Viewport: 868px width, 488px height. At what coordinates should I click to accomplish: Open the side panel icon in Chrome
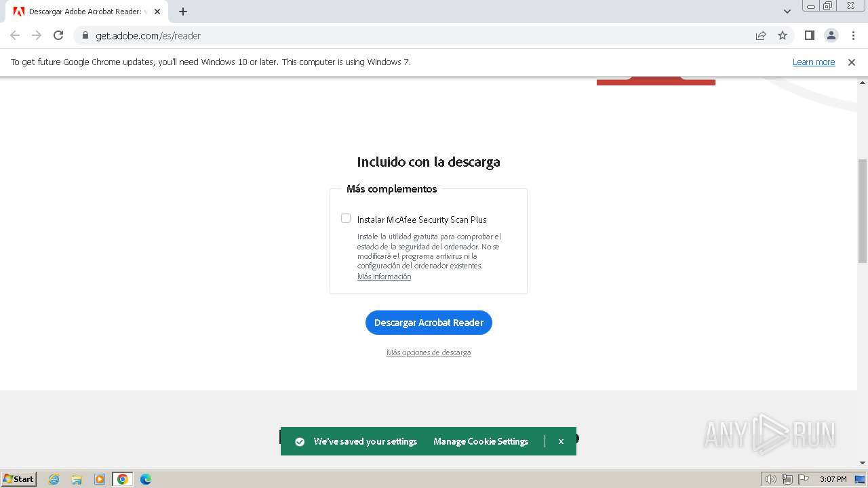(809, 35)
